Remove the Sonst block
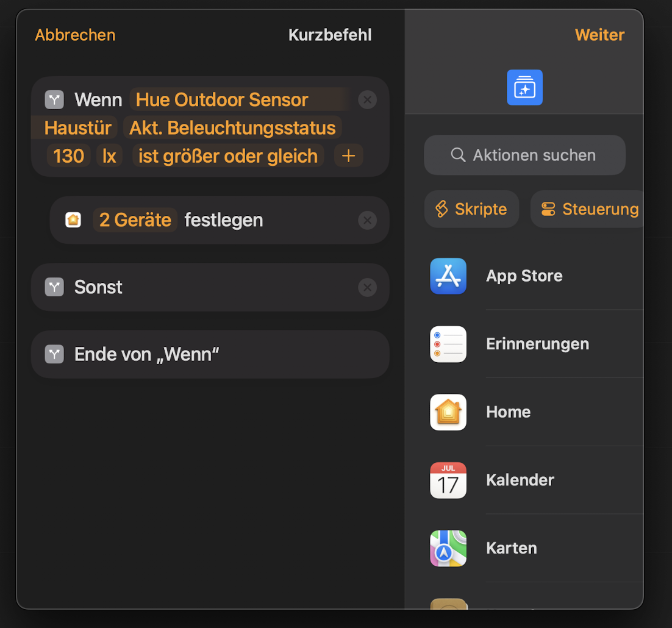The width and height of the screenshot is (672, 628). coord(367,287)
